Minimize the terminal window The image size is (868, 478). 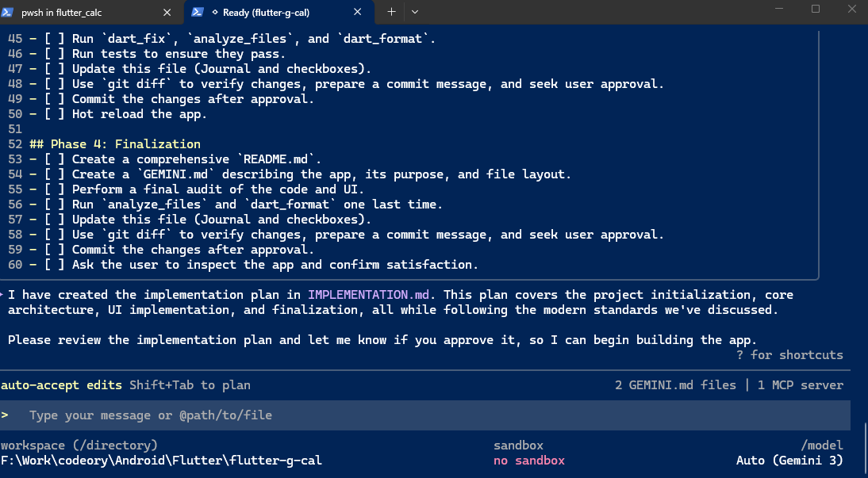click(777, 9)
